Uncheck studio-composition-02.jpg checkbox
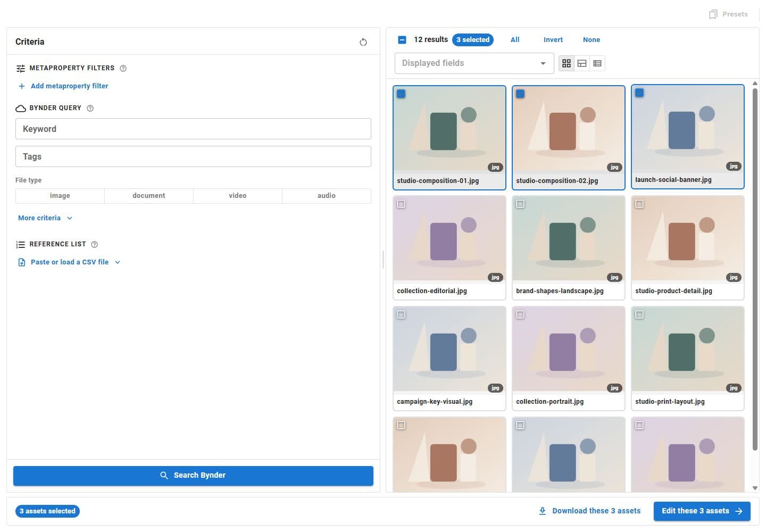The width and height of the screenshot is (766, 532). point(520,94)
